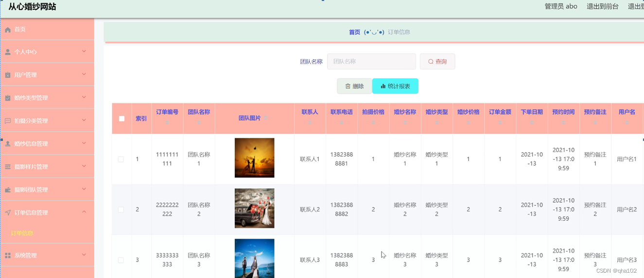Click sort arrows under 订单金额 header
The height and width of the screenshot is (278, 644).
point(500,122)
